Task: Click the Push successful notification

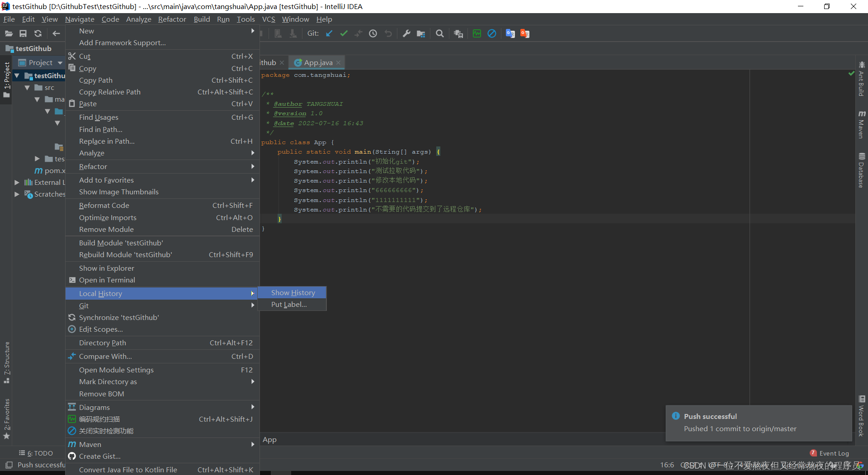Action: pyautogui.click(x=759, y=423)
